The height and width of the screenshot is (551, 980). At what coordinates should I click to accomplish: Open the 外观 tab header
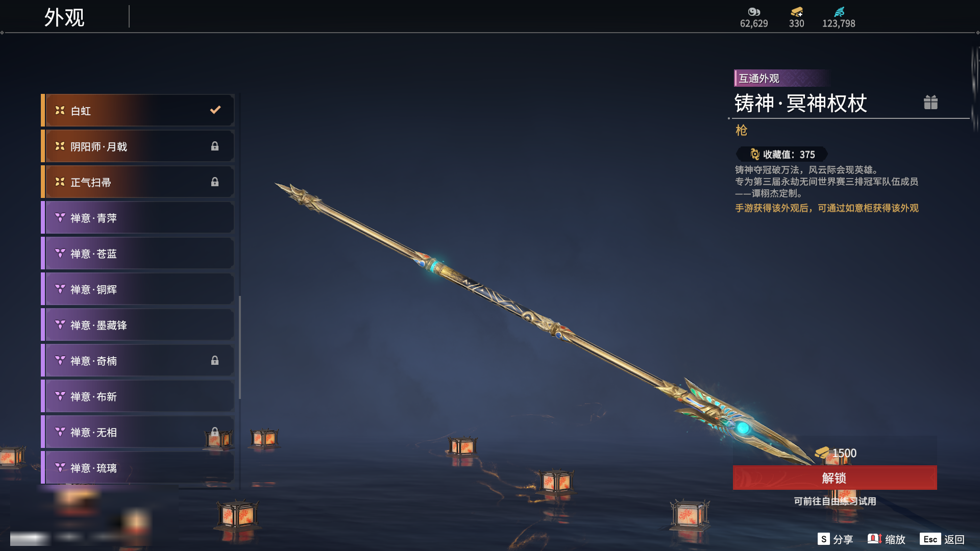click(x=64, y=17)
